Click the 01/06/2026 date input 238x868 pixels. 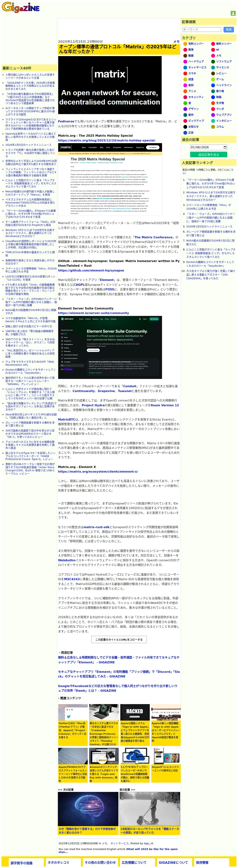point(208,147)
